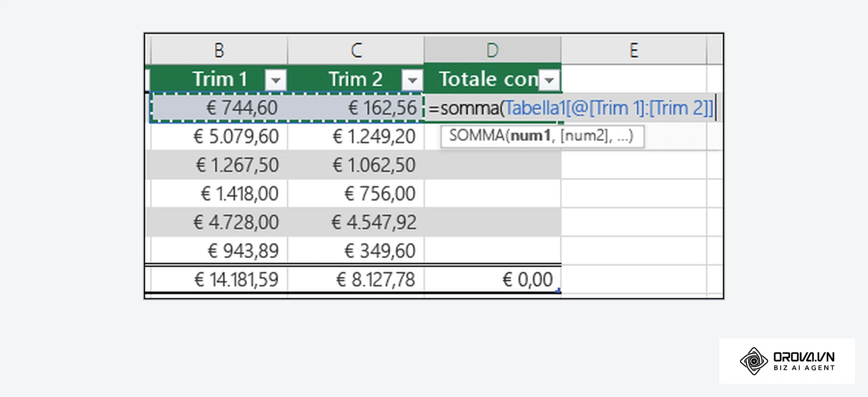Select column D header
The width and height of the screenshot is (868, 397).
493,50
